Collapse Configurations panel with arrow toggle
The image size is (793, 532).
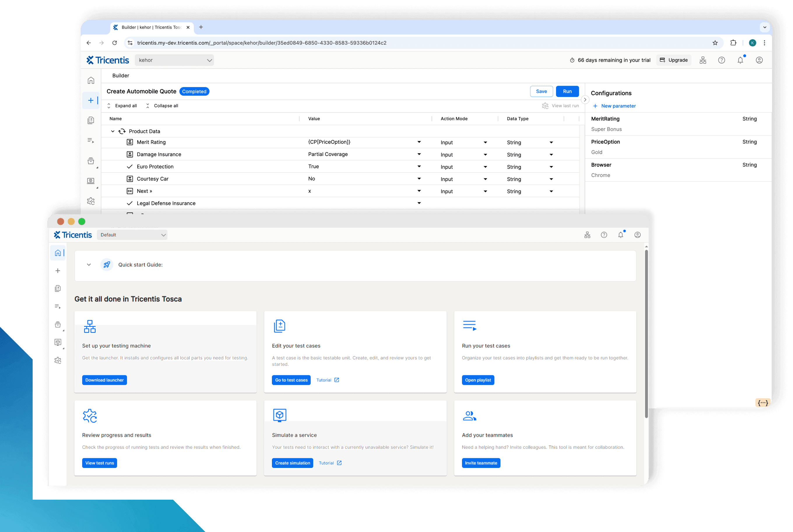[585, 100]
